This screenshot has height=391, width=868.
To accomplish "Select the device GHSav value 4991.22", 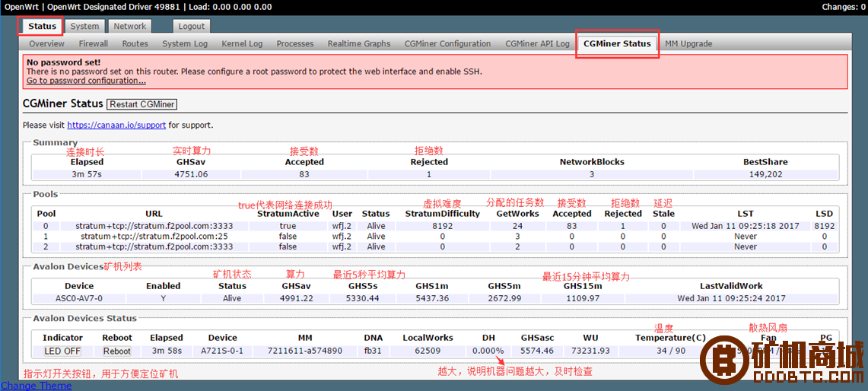I will [x=297, y=298].
